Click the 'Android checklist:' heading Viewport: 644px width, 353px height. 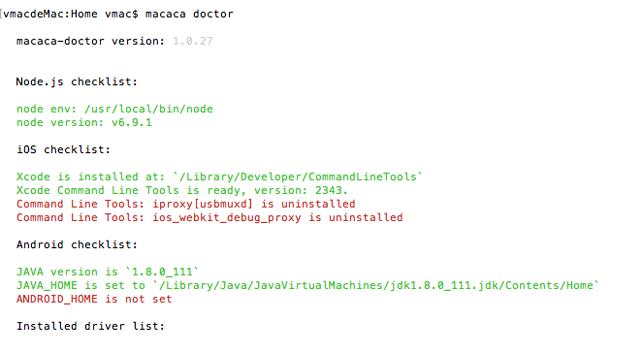click(x=77, y=244)
